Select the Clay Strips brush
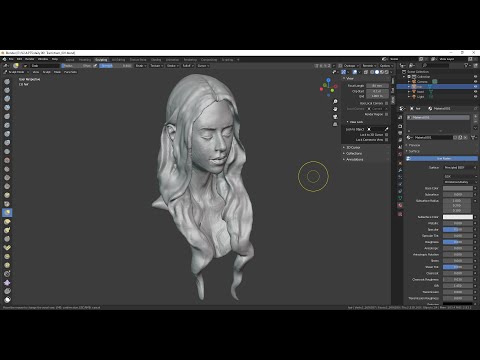 (7, 107)
